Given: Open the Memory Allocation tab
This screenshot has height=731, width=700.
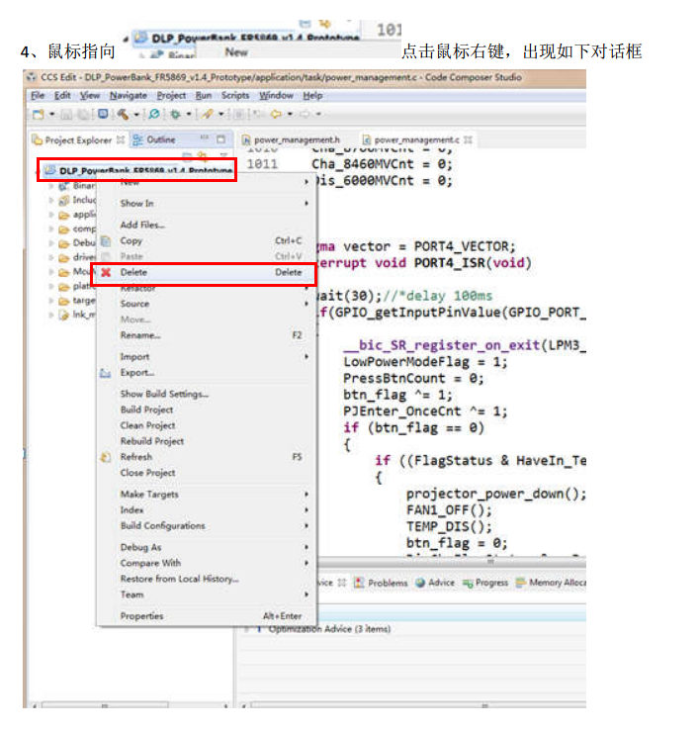Looking at the screenshot, I should coord(551,583).
